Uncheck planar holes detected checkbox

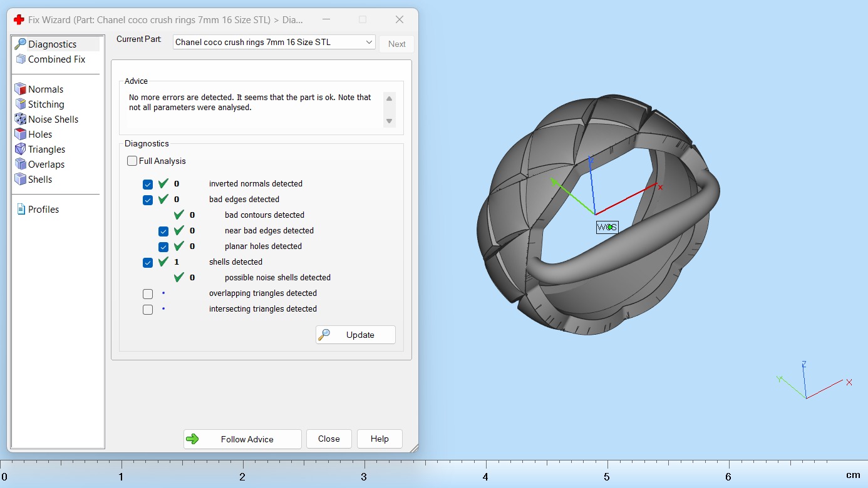(163, 247)
